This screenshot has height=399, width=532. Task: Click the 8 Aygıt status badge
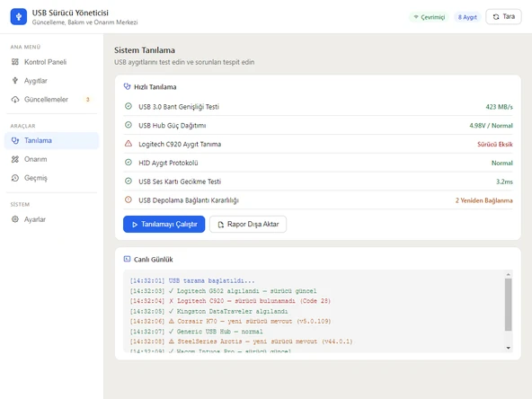[467, 17]
